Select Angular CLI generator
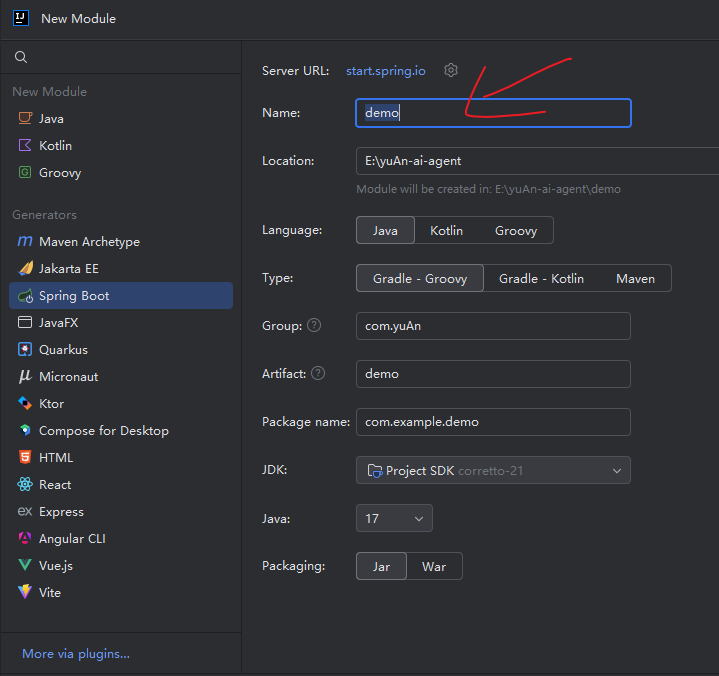The width and height of the screenshot is (719, 676). (x=121, y=538)
